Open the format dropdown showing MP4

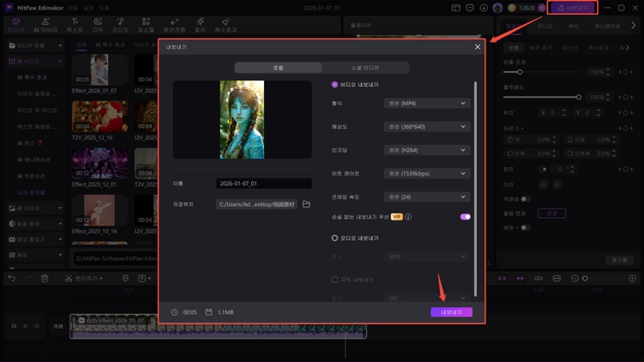[x=427, y=103]
